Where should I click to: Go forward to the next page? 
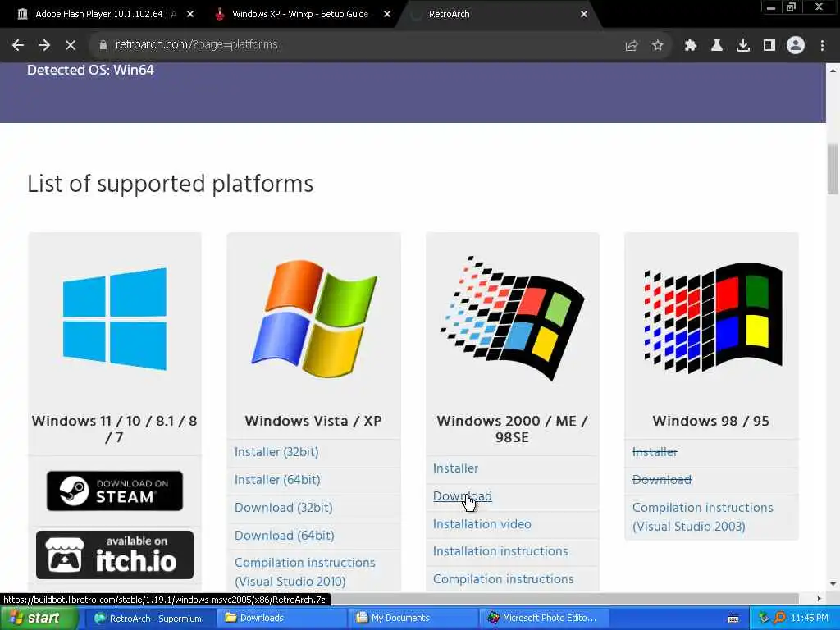[44, 45]
